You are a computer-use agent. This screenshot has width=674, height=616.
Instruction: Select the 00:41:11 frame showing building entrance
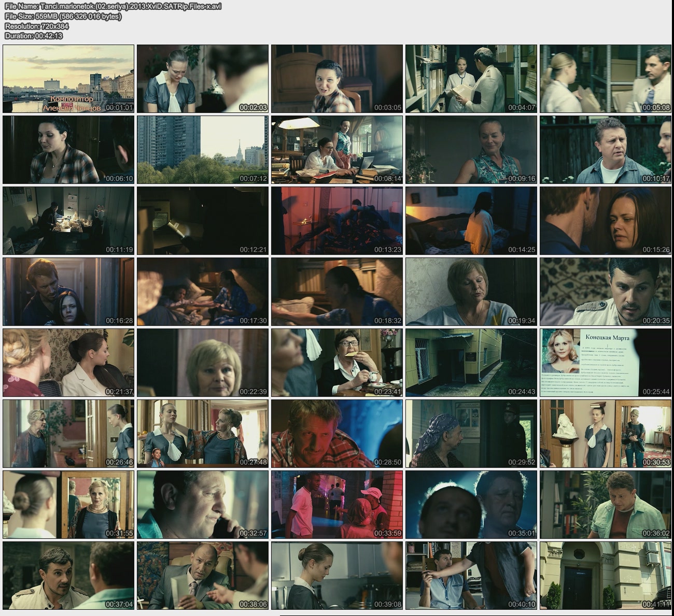605,576
